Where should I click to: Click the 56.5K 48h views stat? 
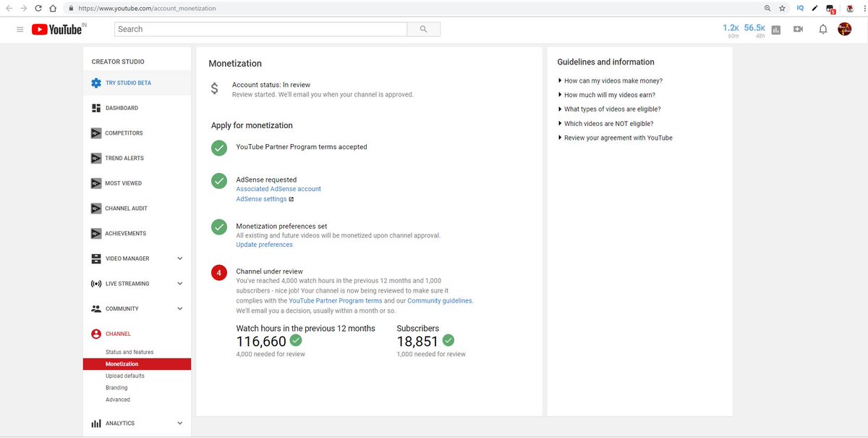click(x=754, y=30)
